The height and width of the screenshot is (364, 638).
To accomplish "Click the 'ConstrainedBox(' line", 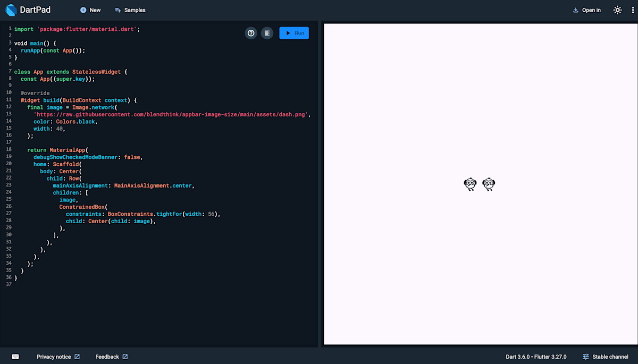I will [83, 207].
